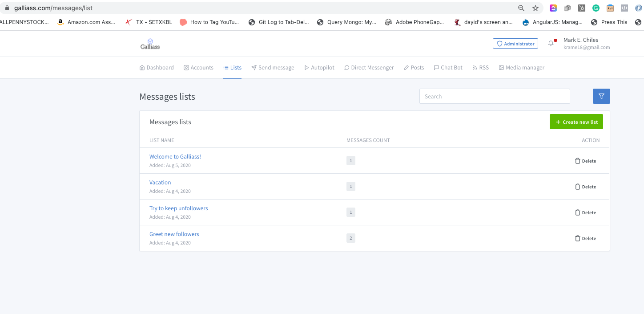Open Greet new followers list
The width and height of the screenshot is (644, 314).
(174, 234)
